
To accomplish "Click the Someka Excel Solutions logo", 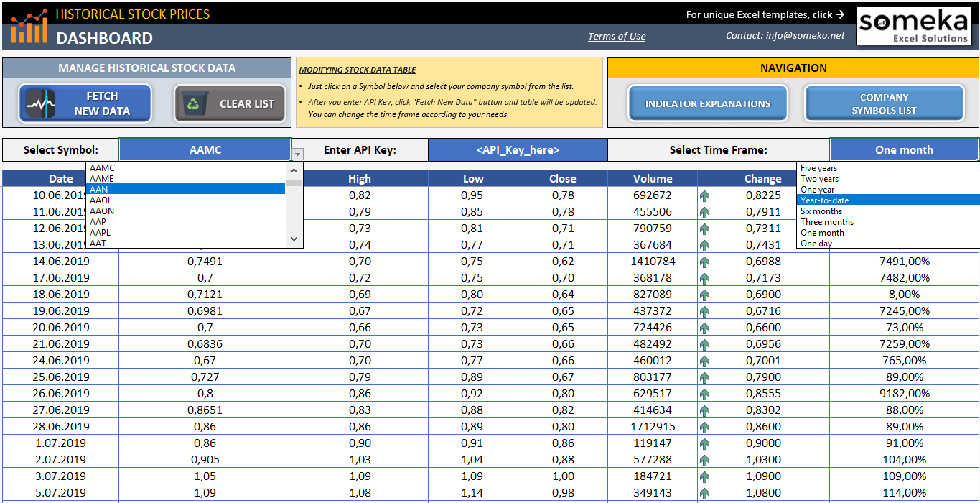I will (913, 27).
